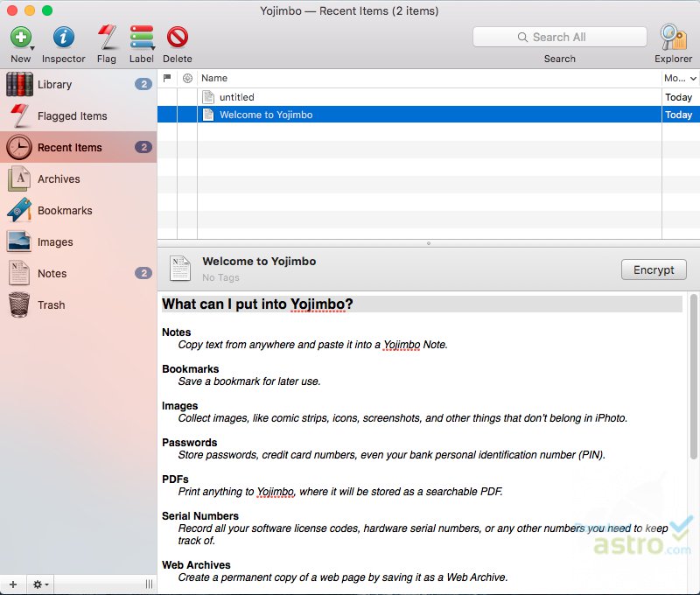
Task: Click the New item plus icon
Action: (x=20, y=37)
